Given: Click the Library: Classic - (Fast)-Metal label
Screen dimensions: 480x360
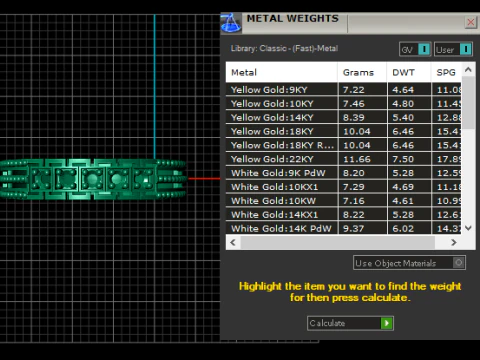Looking at the screenshot, I should pyautogui.click(x=284, y=48).
